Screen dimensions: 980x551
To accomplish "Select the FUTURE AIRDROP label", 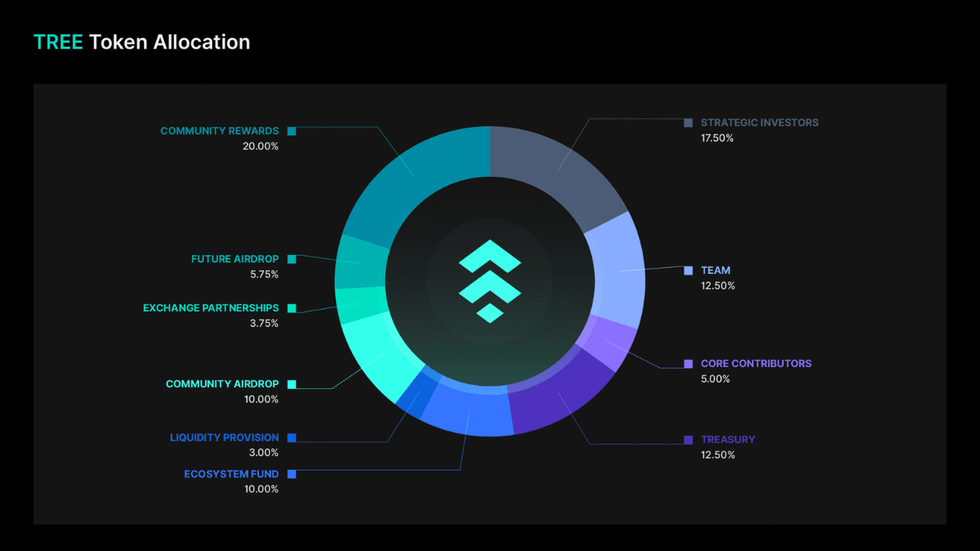I will coord(235,259).
